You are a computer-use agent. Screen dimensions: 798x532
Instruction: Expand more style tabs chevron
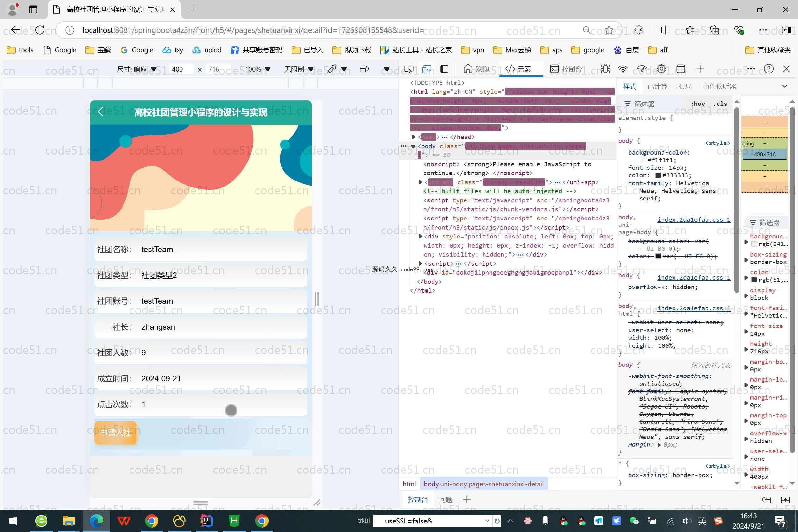pyautogui.click(x=784, y=86)
